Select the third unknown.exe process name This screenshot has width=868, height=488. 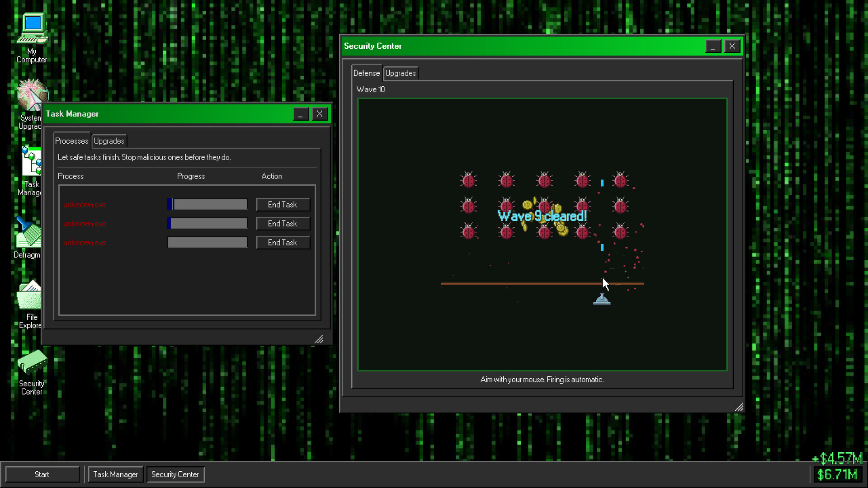coord(85,243)
